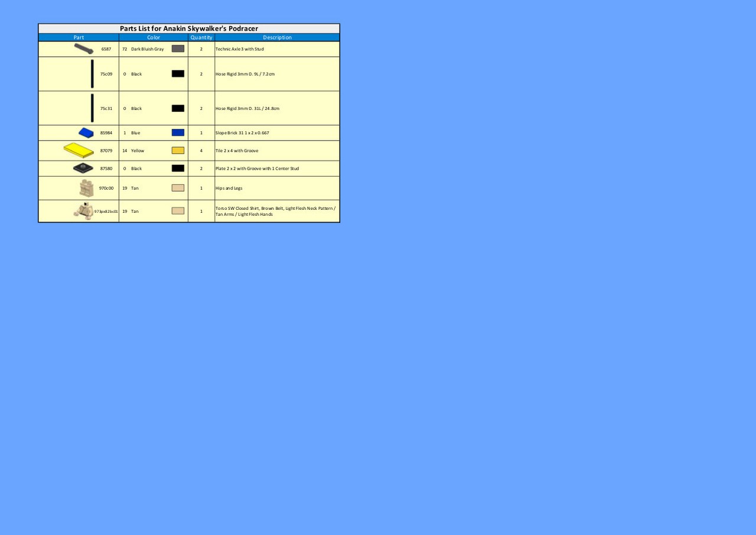Select the tan swatch in row 970c00
Image resolution: width=756 pixels, height=535 pixels.
pyautogui.click(x=178, y=188)
